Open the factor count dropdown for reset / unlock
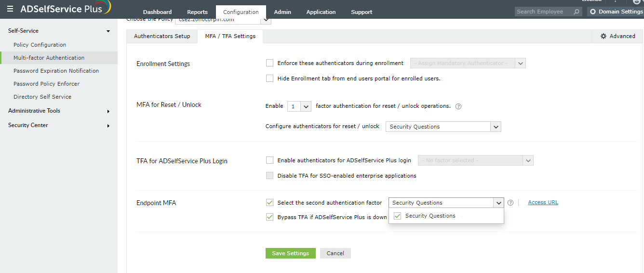The image size is (644, 273). (299, 106)
